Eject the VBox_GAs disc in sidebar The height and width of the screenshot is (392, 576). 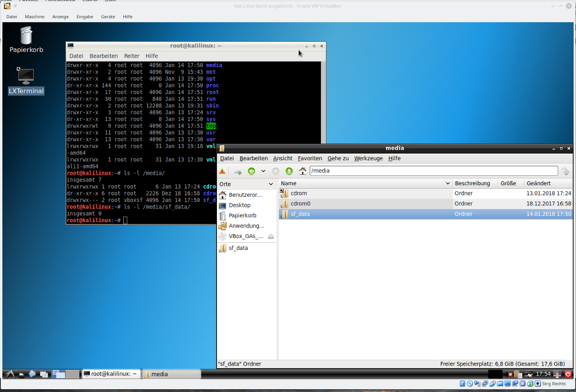coord(271,237)
